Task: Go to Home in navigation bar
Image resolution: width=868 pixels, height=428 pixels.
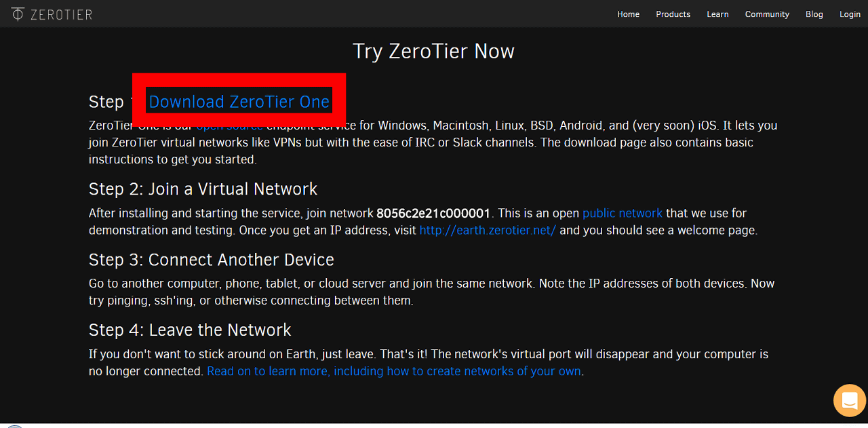Action: 628,14
